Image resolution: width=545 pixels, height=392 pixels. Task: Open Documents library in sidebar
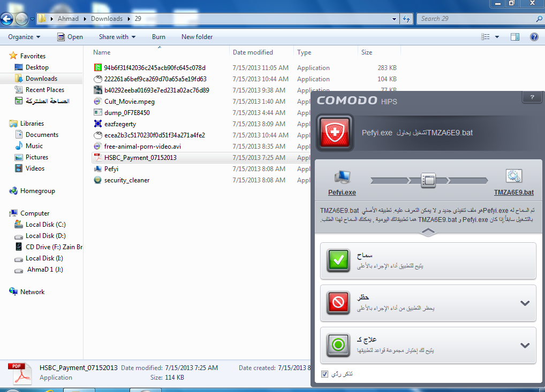pyautogui.click(x=42, y=135)
